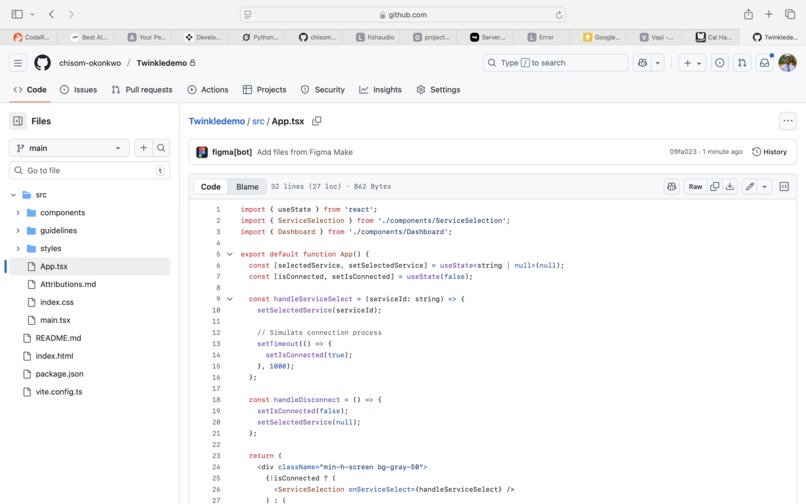The image size is (806, 504).
Task: Focus the Go to file field
Action: click(89, 170)
